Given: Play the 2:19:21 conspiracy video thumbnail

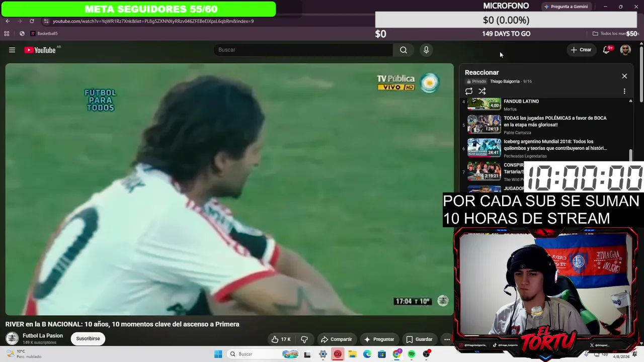Looking at the screenshot, I should click(x=484, y=171).
